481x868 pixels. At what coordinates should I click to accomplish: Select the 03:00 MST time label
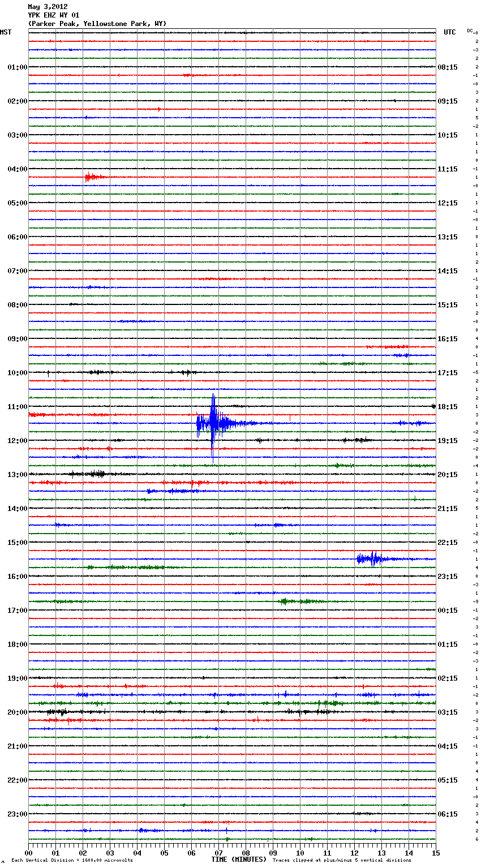(18, 135)
